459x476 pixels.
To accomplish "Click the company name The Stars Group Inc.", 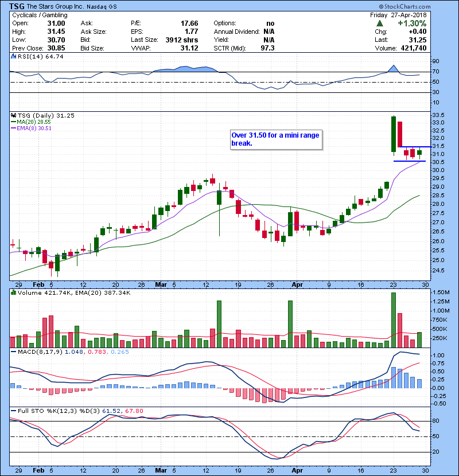I will coord(55,6).
